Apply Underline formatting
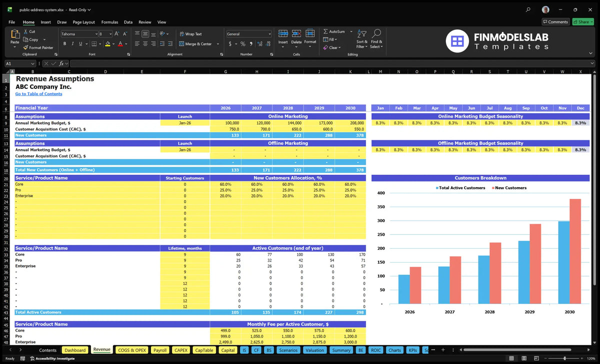This screenshot has height=364, width=600. [x=79, y=44]
